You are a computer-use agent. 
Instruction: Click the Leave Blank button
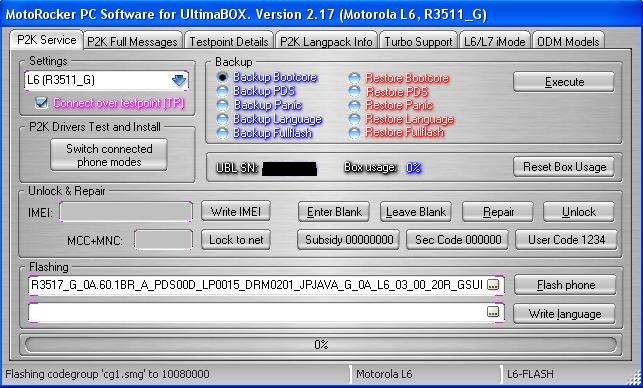click(x=416, y=212)
